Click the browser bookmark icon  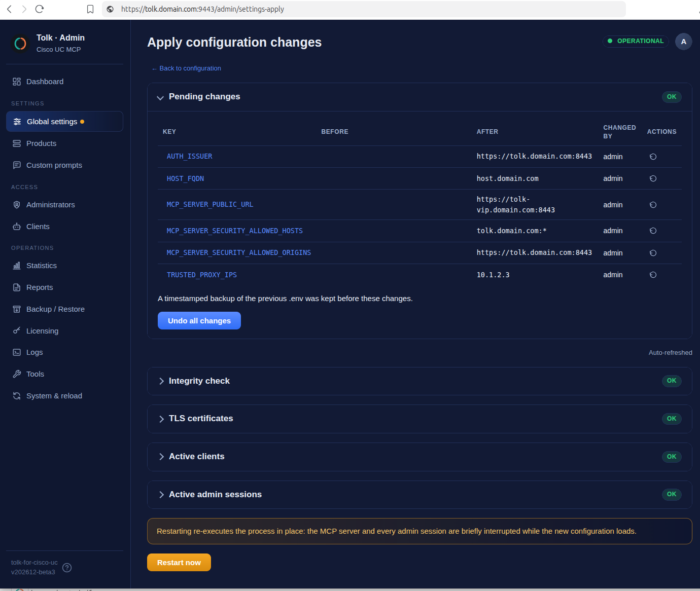tap(90, 9)
